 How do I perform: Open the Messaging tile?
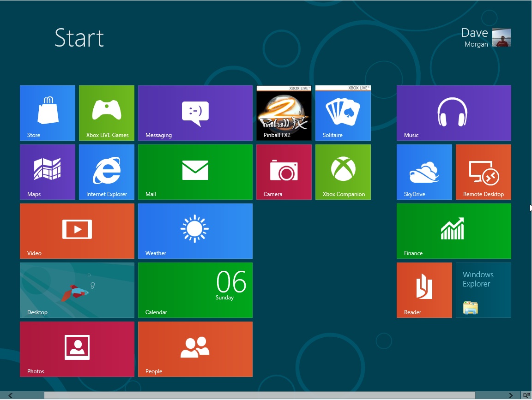click(195, 113)
